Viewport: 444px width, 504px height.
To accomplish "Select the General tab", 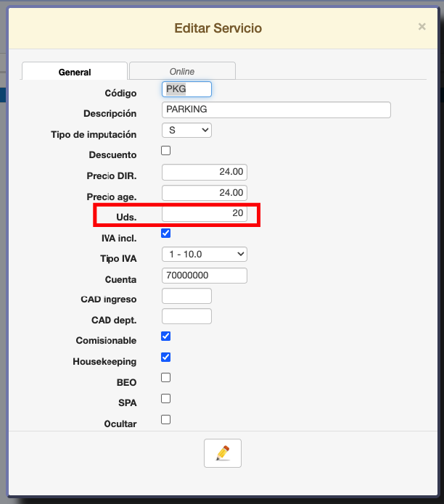I will [x=75, y=72].
